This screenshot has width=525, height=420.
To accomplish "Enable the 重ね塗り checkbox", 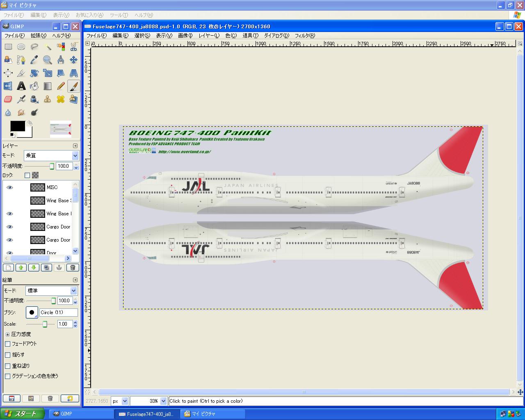I will (x=7, y=365).
